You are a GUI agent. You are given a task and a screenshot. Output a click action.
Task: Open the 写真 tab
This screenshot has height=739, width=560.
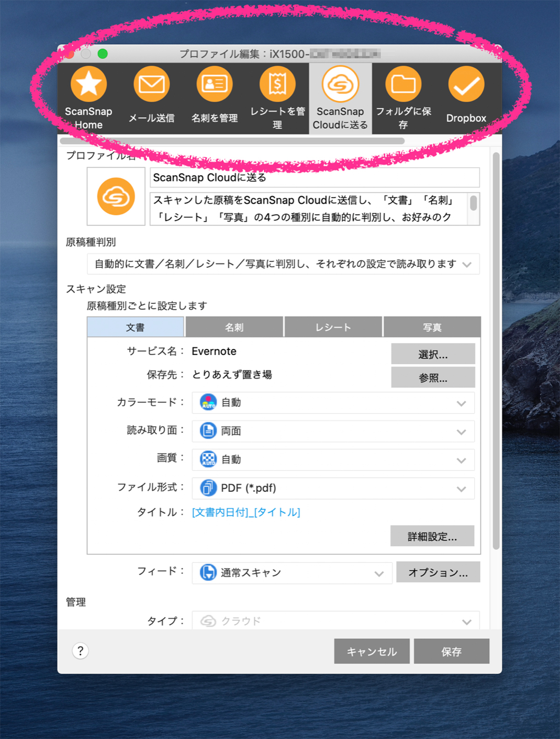pyautogui.click(x=432, y=328)
